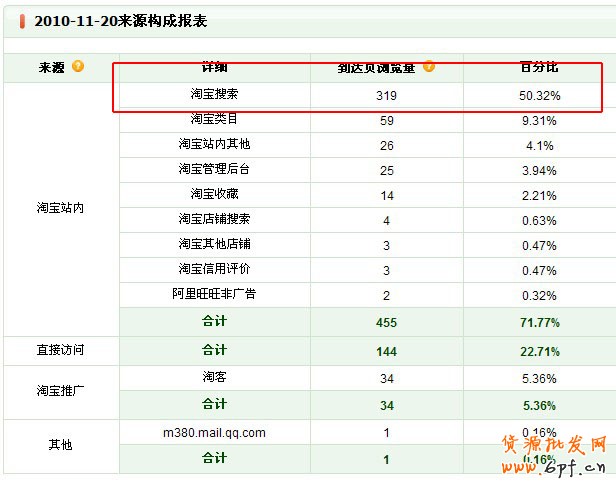Select the 淘宝推广 source category cell

pyautogui.click(x=60, y=391)
